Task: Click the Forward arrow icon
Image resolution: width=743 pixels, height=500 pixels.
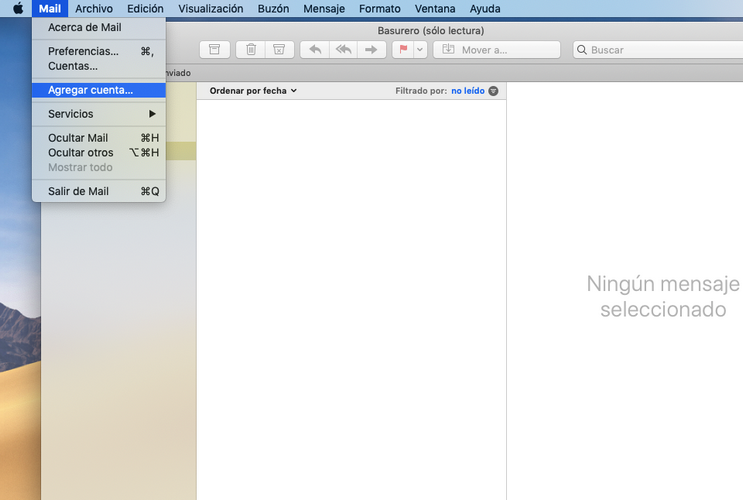Action: click(x=371, y=49)
